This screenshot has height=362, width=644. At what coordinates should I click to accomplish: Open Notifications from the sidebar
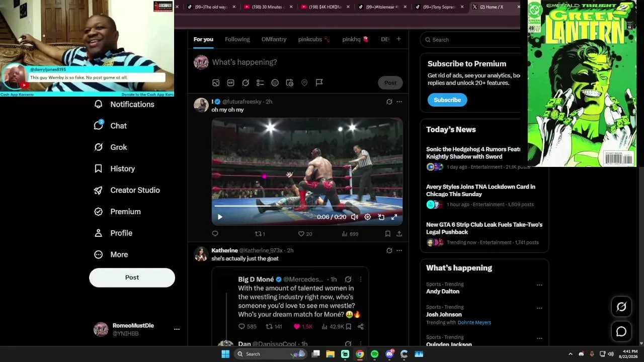124,104
